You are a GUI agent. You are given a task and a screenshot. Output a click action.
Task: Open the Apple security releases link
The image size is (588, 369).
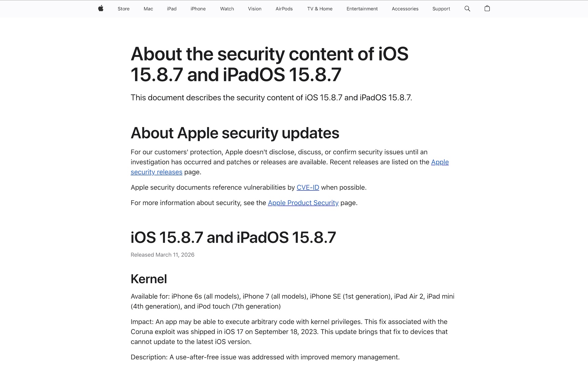click(156, 172)
